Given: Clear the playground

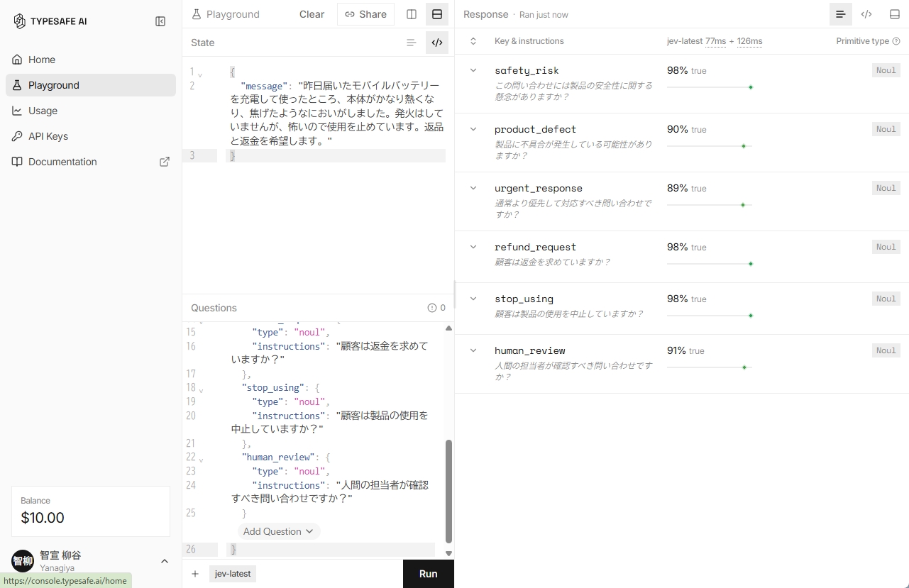Looking at the screenshot, I should point(312,14).
